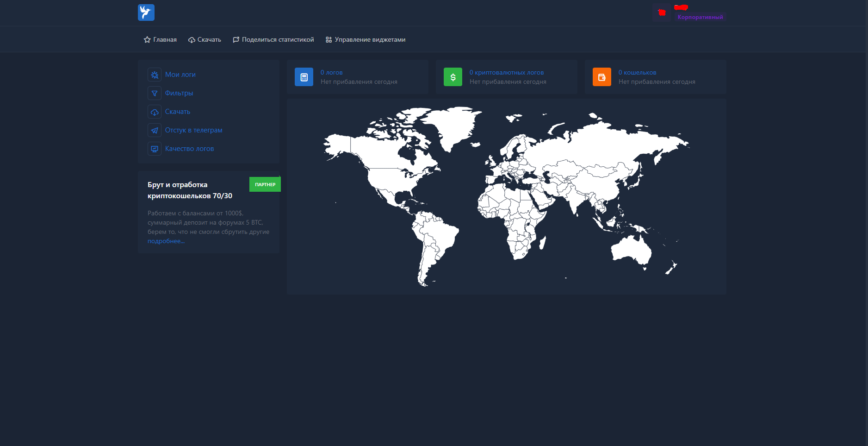
Task: Select Скачать in the top navigation
Action: (209, 40)
